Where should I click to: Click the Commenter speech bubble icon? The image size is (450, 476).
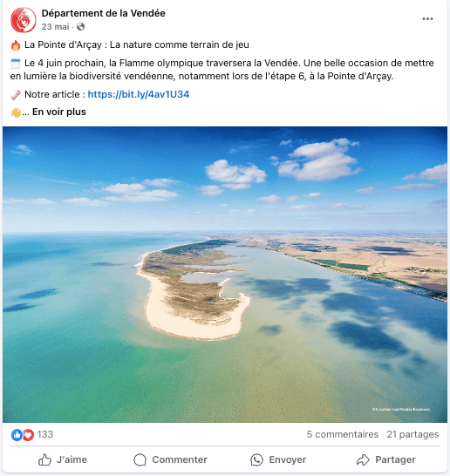click(140, 459)
